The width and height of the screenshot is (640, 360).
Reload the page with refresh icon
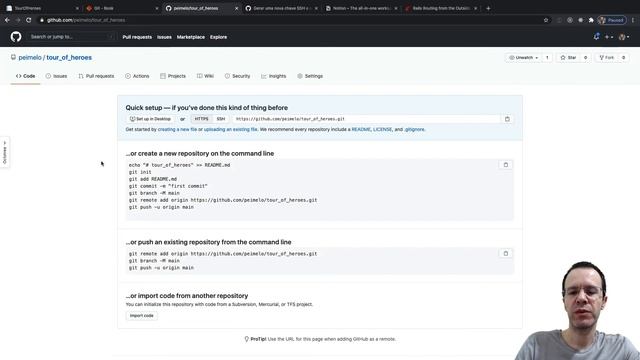pyautogui.click(x=29, y=20)
